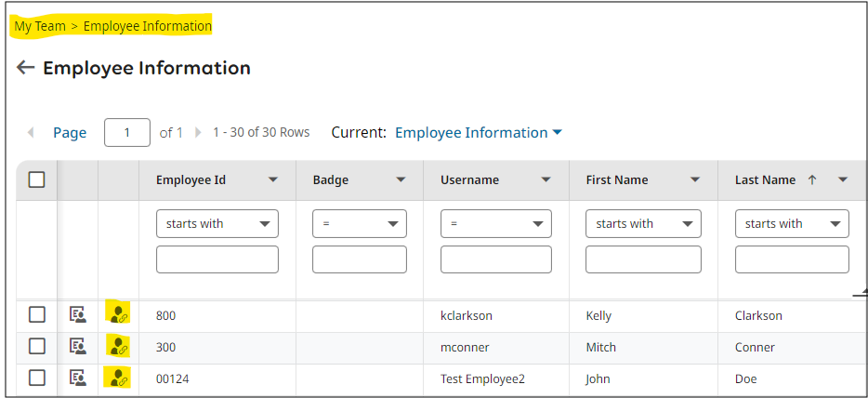
Task: Sort by the Last Name column header
Action: click(x=765, y=180)
